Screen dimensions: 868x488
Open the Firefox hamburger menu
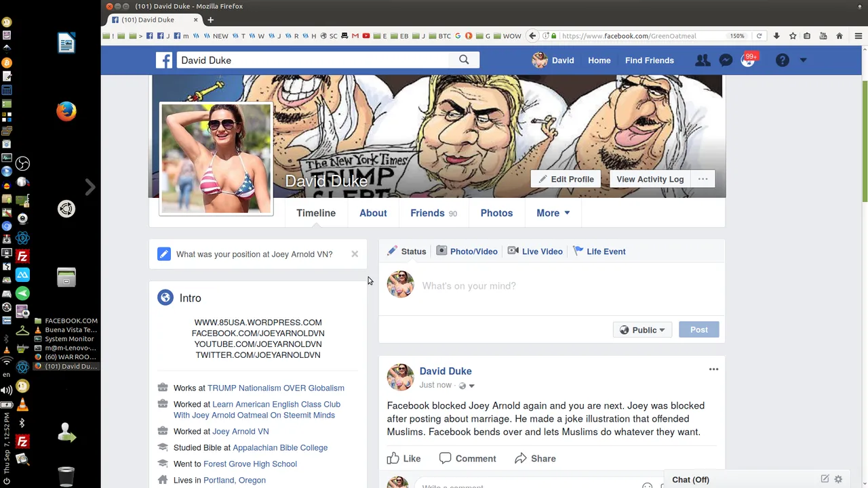point(858,36)
